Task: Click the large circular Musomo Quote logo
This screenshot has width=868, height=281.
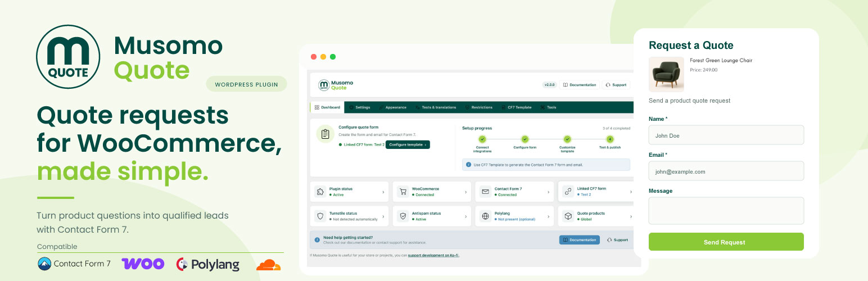Action: point(68,57)
